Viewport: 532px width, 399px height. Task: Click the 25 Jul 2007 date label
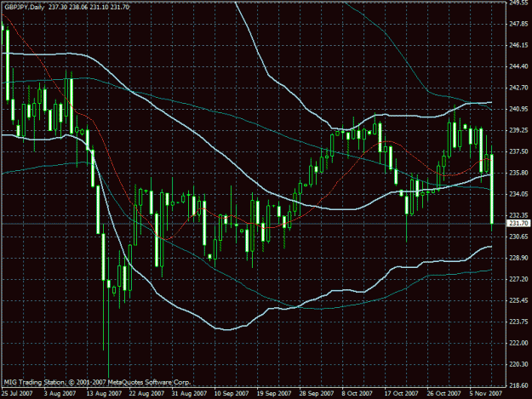pyautogui.click(x=17, y=393)
